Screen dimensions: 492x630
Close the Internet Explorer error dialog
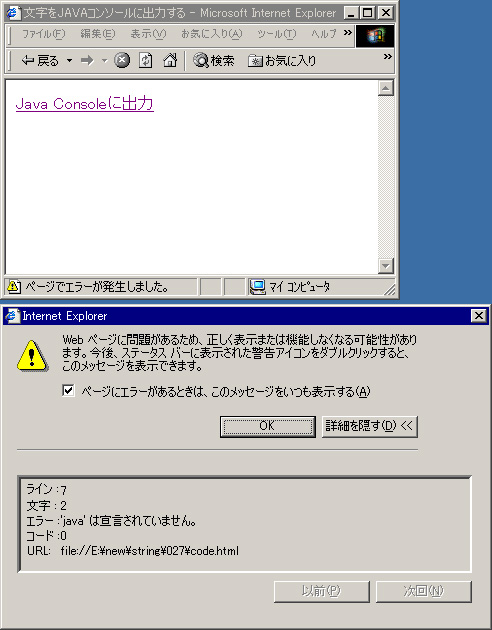[x=478, y=316]
